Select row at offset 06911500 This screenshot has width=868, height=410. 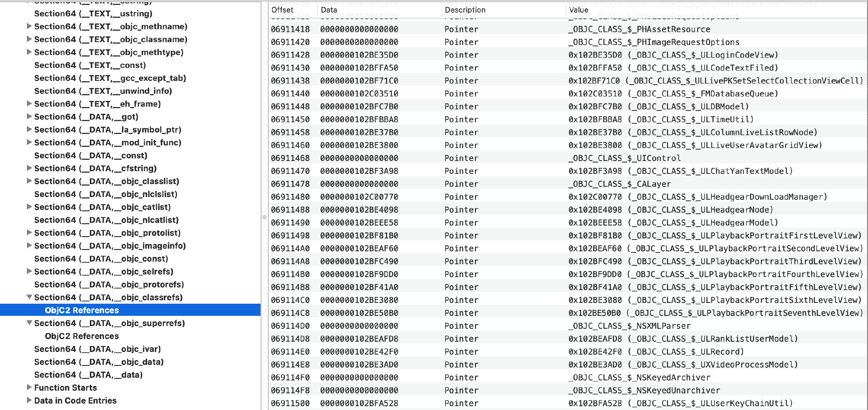click(x=290, y=403)
